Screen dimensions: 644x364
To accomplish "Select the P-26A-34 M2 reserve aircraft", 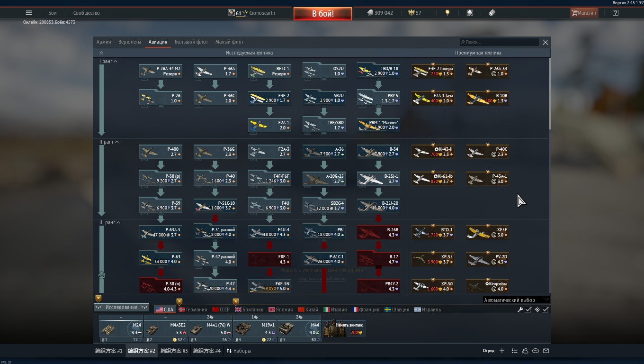I will point(161,71).
